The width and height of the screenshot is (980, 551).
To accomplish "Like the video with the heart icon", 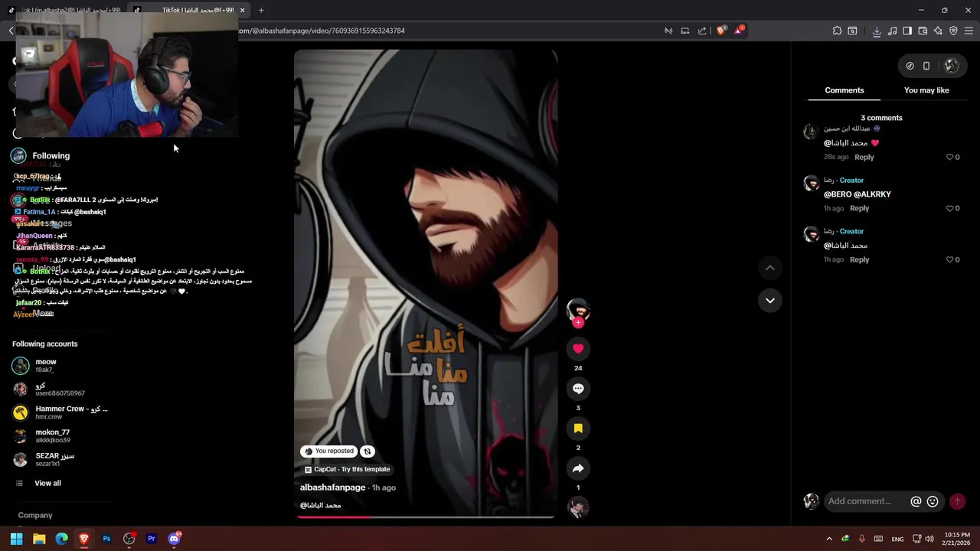I will coord(578,349).
